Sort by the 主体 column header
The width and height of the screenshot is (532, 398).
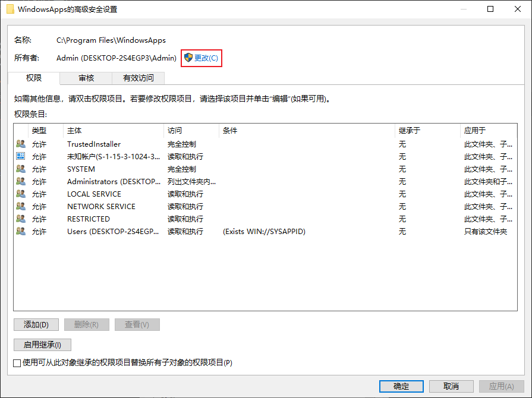point(114,131)
